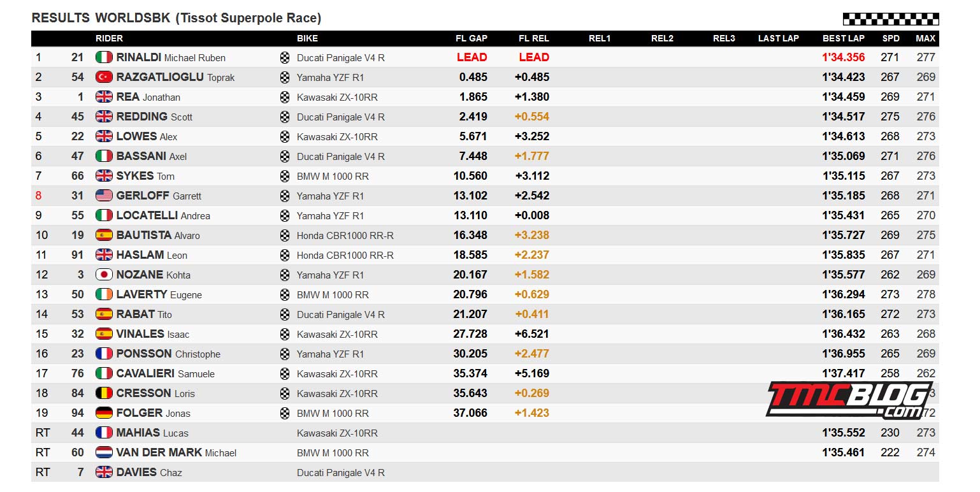The height and width of the screenshot is (492, 980).
Task: Click the gap value 37.066
Action: [470, 413]
